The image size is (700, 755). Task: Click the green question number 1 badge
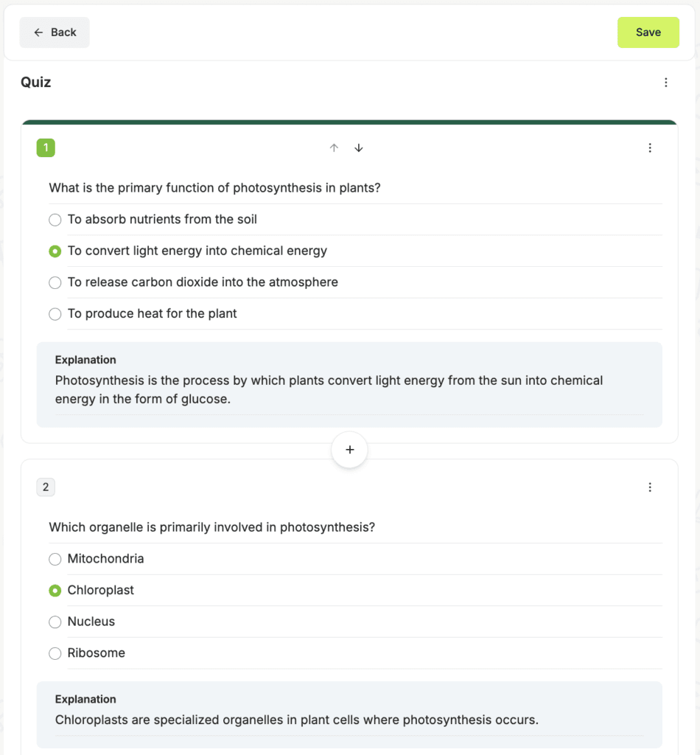pyautogui.click(x=46, y=147)
